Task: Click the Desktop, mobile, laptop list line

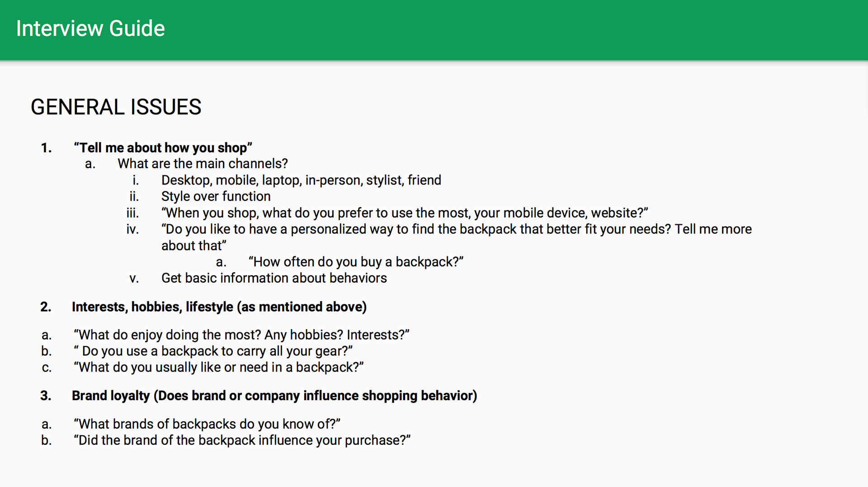Action: click(x=301, y=180)
